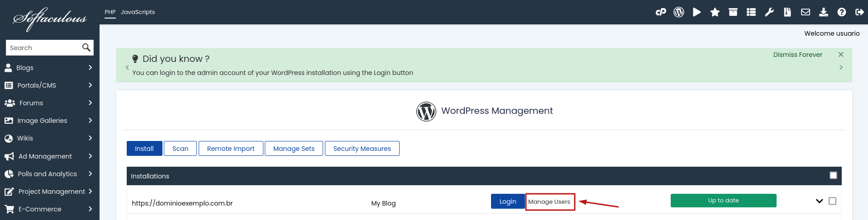Image resolution: width=868 pixels, height=220 pixels.
Task: Close the Did you know banner
Action: point(841,55)
